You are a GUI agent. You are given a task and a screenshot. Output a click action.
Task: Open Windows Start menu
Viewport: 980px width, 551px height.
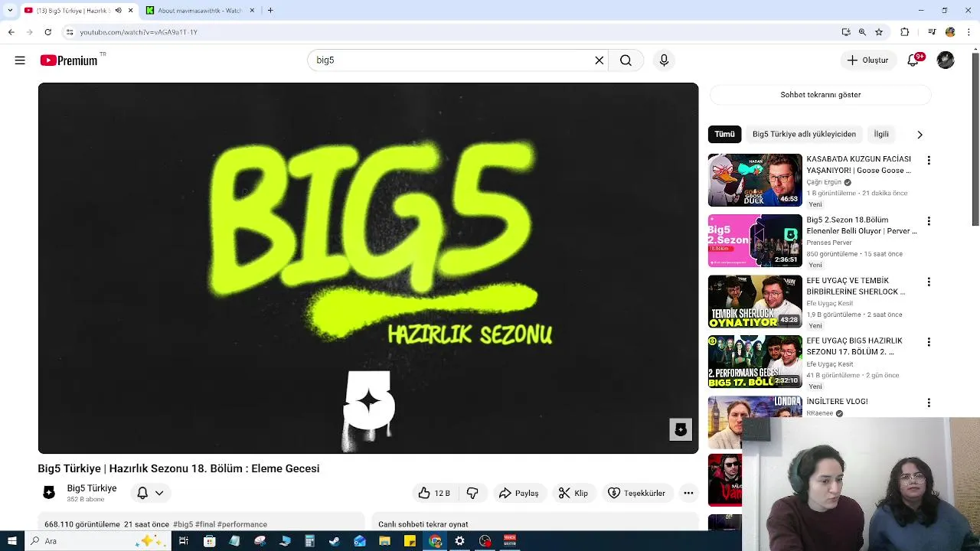coord(11,541)
